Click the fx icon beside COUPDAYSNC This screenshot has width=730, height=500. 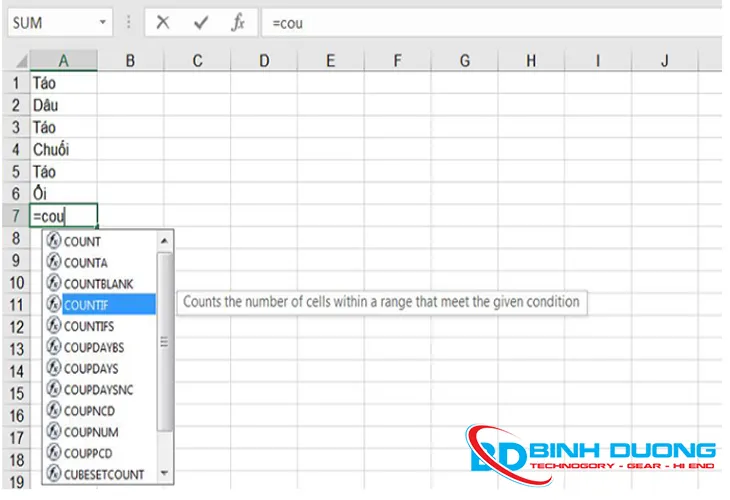tap(54, 388)
